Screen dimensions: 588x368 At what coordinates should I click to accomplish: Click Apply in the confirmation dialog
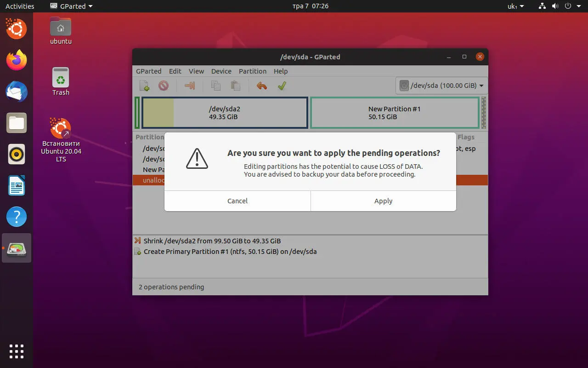pyautogui.click(x=384, y=201)
